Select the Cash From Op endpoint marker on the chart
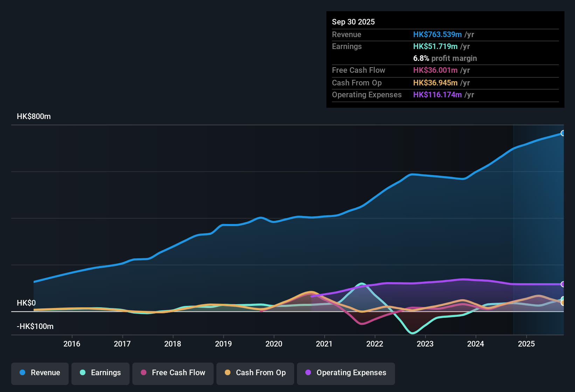575x392 pixels. [563, 302]
